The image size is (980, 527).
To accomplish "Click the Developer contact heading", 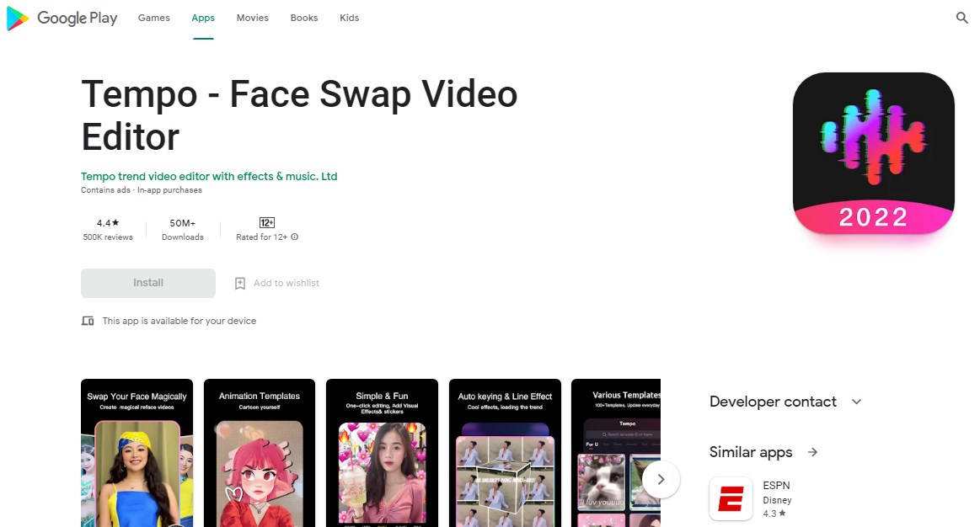I will [x=773, y=402].
